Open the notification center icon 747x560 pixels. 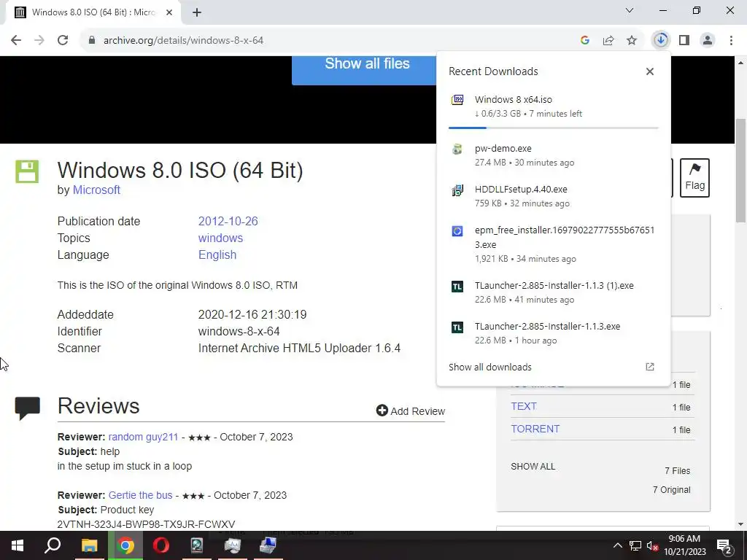(724, 545)
